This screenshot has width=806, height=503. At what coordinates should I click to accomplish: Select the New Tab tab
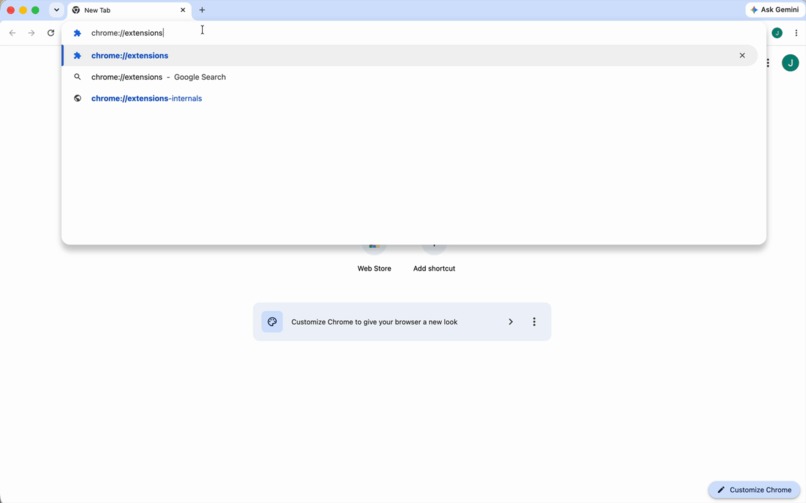129,10
